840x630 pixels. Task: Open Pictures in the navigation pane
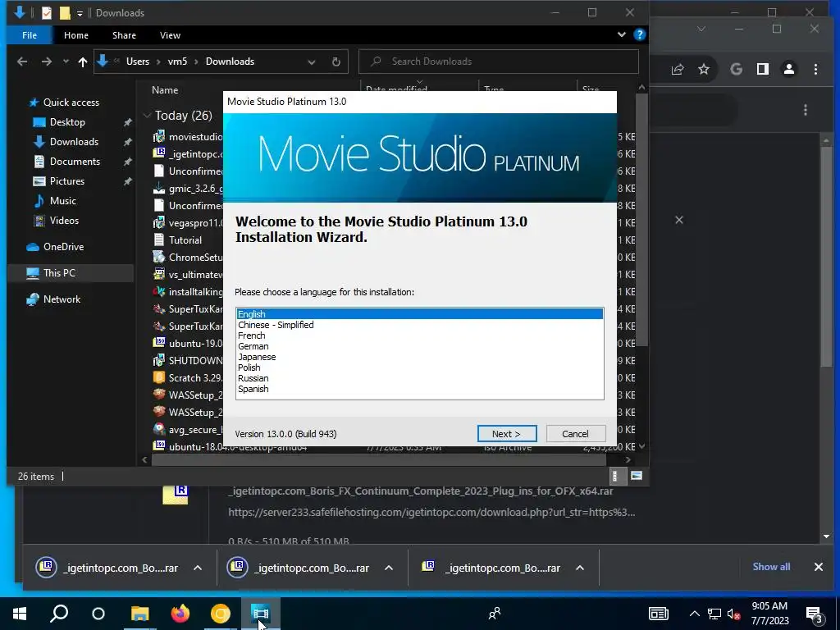pos(67,181)
